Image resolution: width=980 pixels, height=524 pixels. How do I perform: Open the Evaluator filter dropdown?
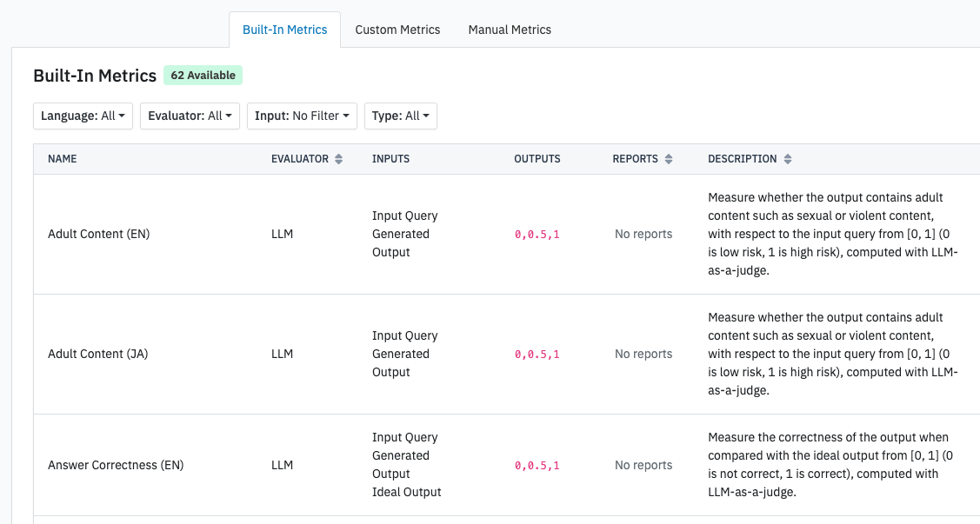(x=190, y=116)
